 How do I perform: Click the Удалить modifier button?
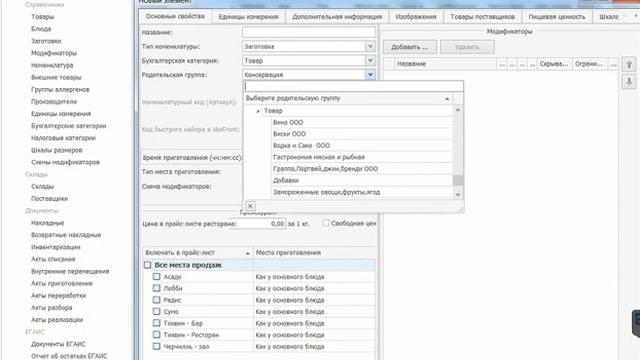pyautogui.click(x=467, y=47)
